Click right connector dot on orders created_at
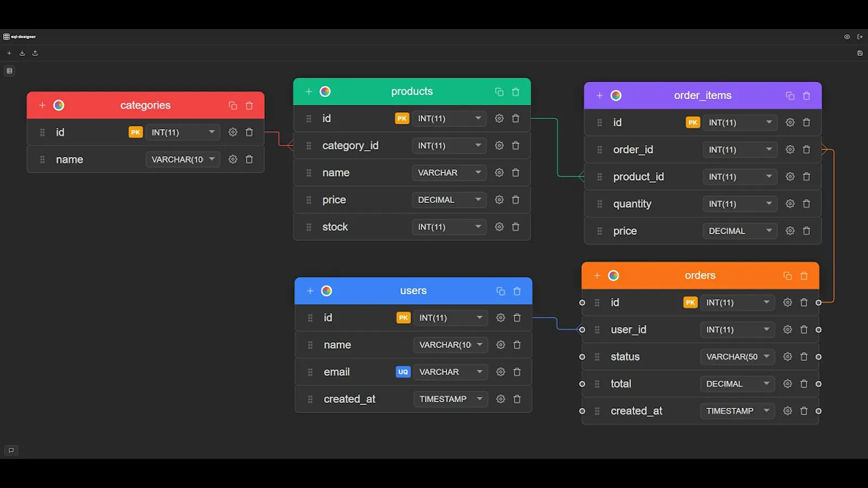Image resolution: width=868 pixels, height=488 pixels. point(819,411)
